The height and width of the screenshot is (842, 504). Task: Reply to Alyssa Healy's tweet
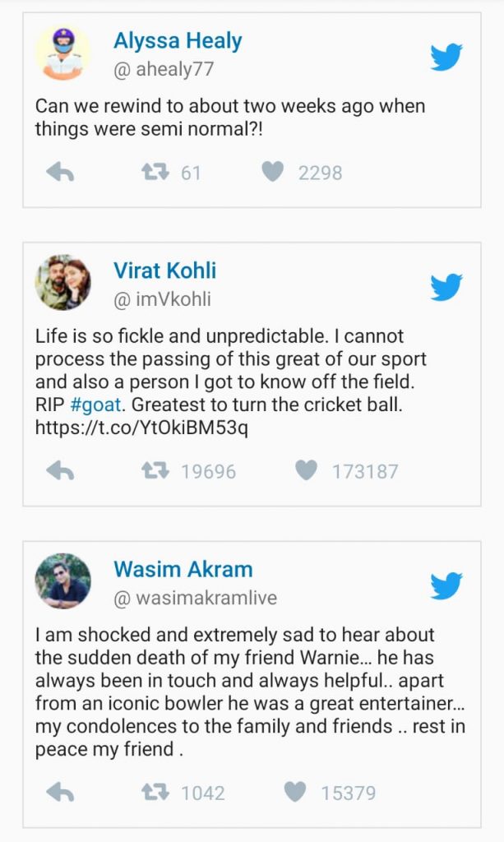(x=60, y=173)
